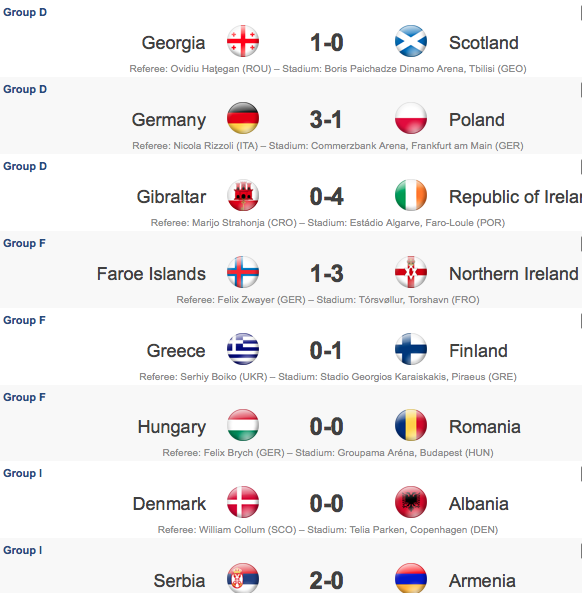
Task: Open the Group F link above Greece
Action: 24,320
